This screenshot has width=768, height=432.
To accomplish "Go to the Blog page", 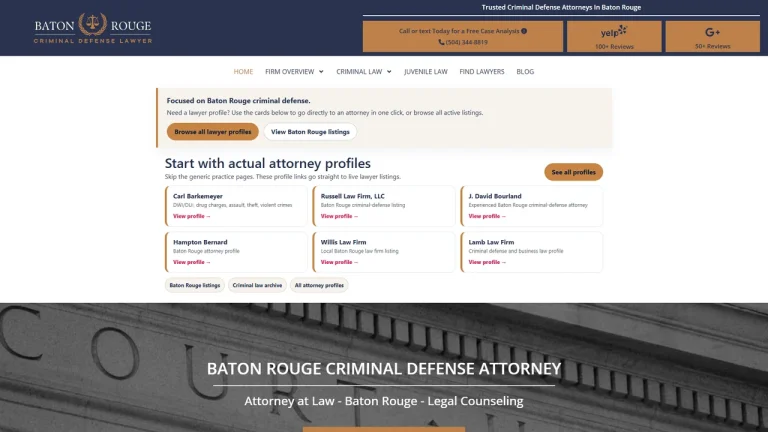I will click(x=525, y=72).
